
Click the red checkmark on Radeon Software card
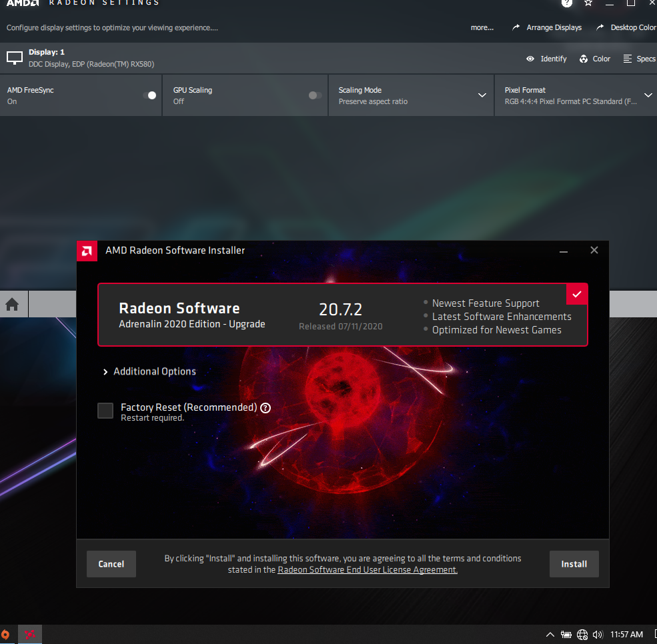(x=577, y=295)
